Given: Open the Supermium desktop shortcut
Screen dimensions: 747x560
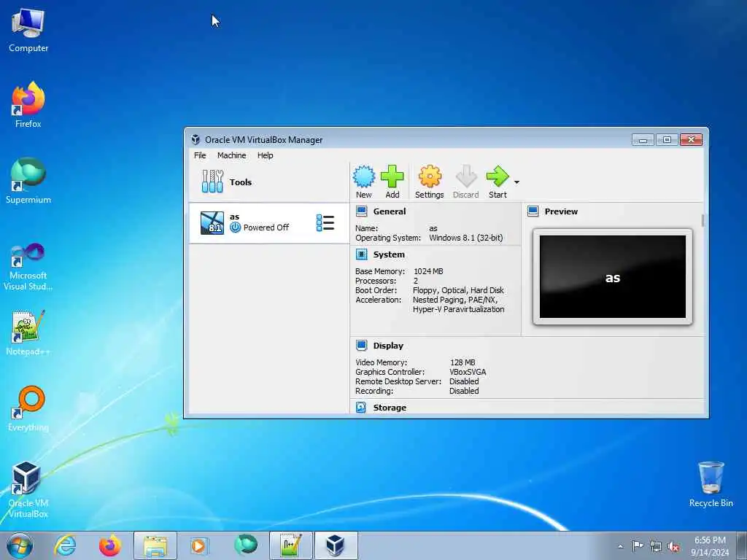Looking at the screenshot, I should click(x=28, y=181).
